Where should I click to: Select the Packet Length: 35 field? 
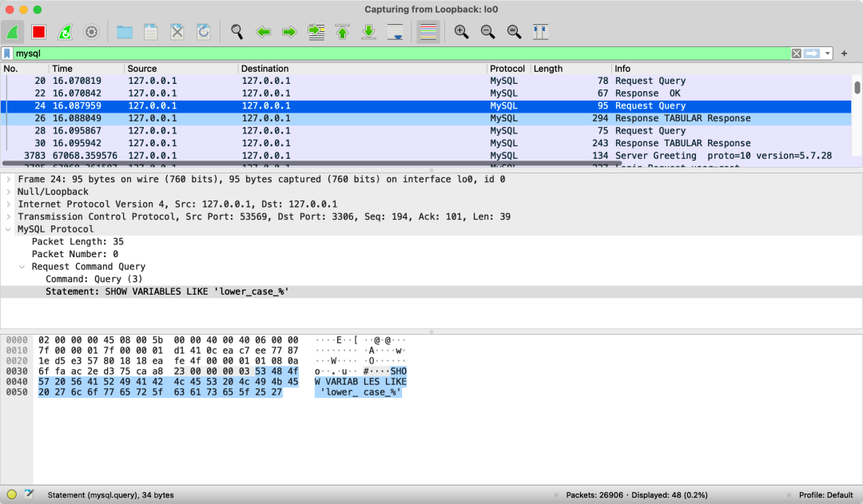[78, 241]
